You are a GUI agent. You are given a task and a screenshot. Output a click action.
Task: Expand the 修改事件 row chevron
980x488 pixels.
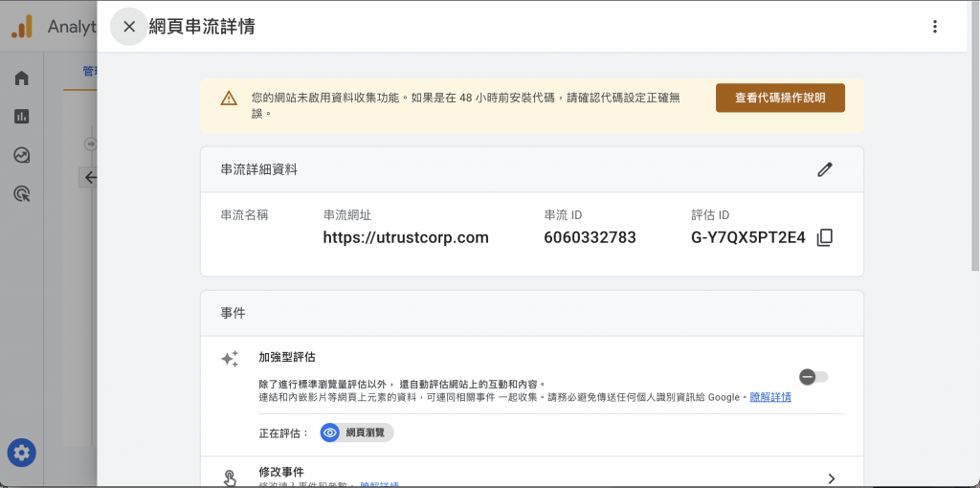832,478
